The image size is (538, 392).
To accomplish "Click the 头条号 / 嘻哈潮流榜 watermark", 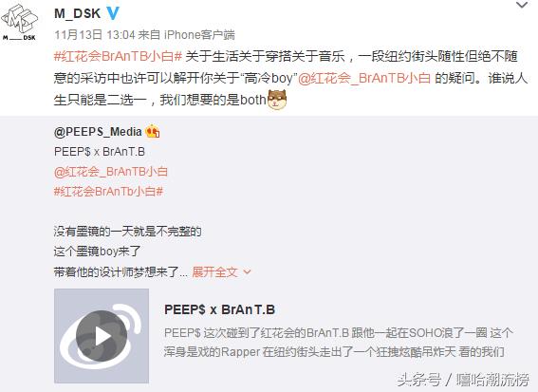I will pyautogui.click(x=463, y=380).
